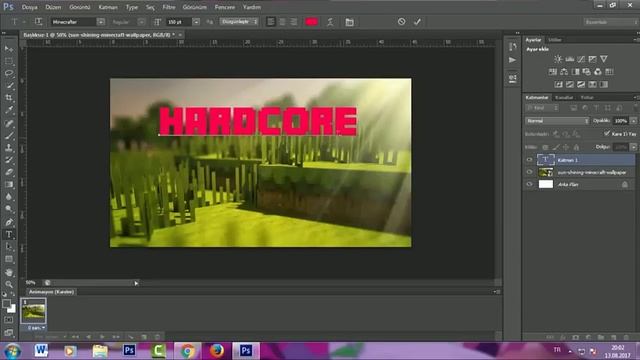
Task: Select the Move tool
Action: [x=9, y=49]
